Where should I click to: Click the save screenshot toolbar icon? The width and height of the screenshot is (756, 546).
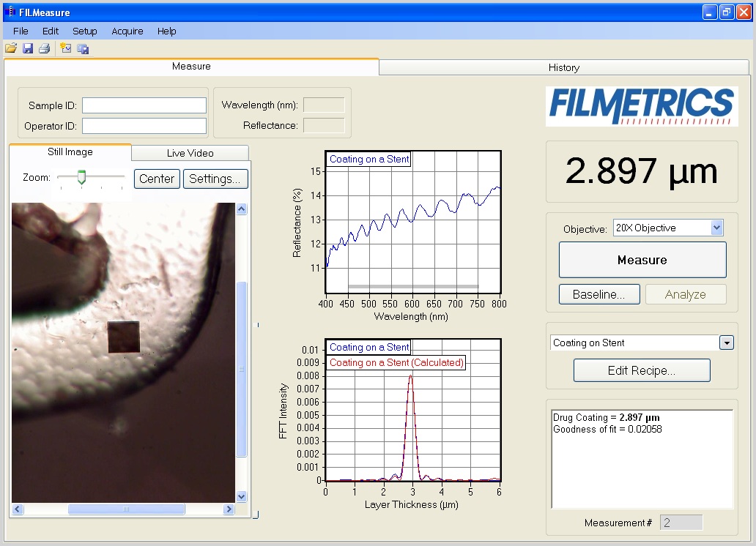[83, 49]
